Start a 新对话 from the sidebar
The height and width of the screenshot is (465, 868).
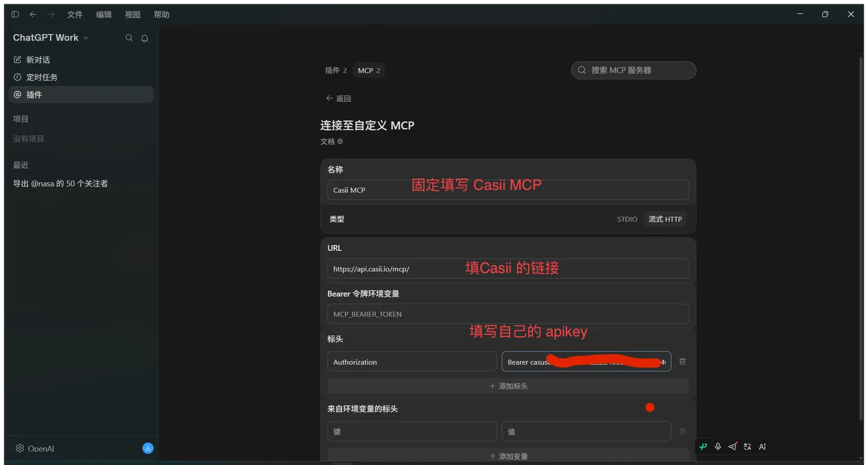click(x=81, y=60)
